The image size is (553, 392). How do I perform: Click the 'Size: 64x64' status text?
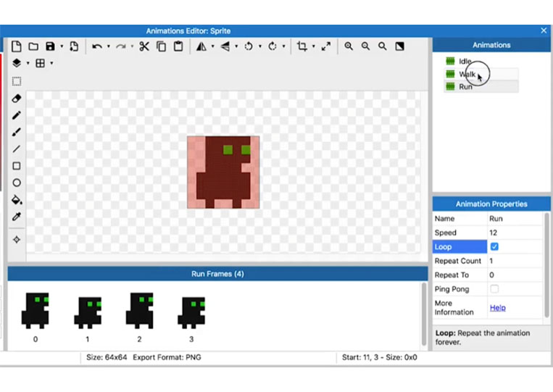click(107, 357)
